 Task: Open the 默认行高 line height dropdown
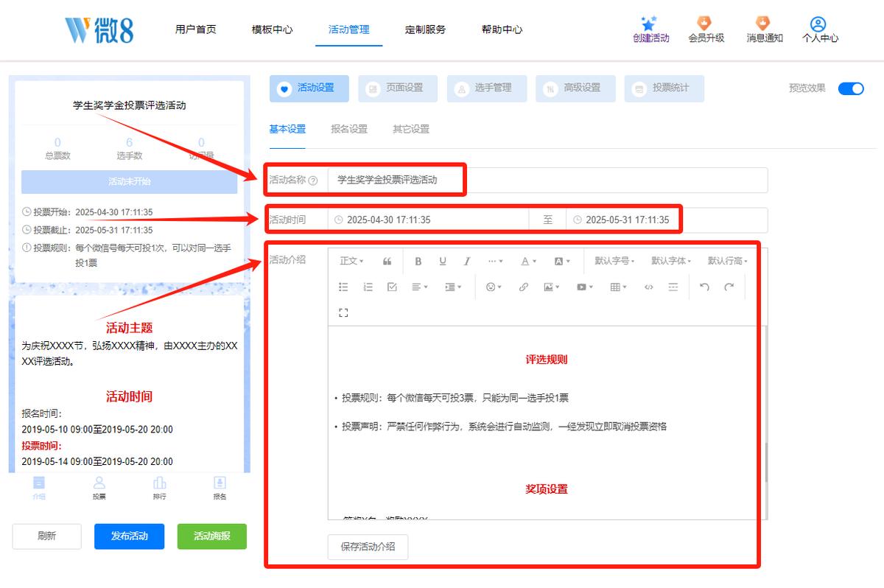728,261
